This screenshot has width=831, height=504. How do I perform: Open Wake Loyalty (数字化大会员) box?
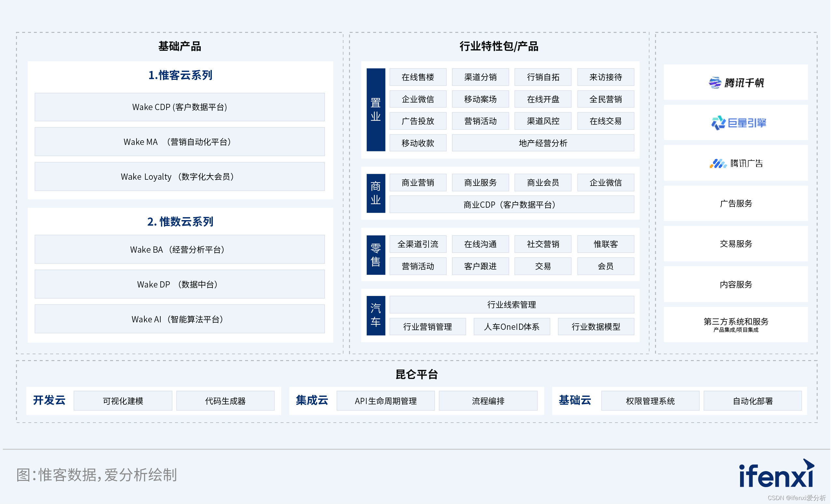point(180,176)
